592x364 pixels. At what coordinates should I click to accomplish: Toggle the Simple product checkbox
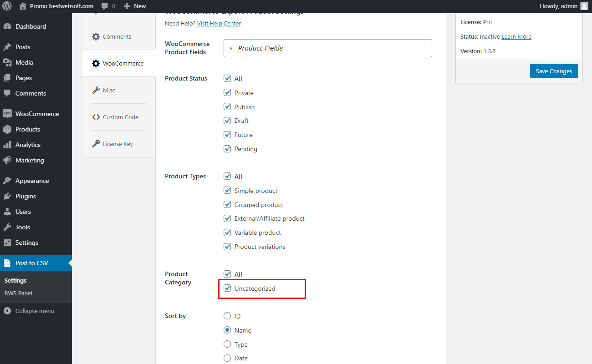click(x=227, y=190)
